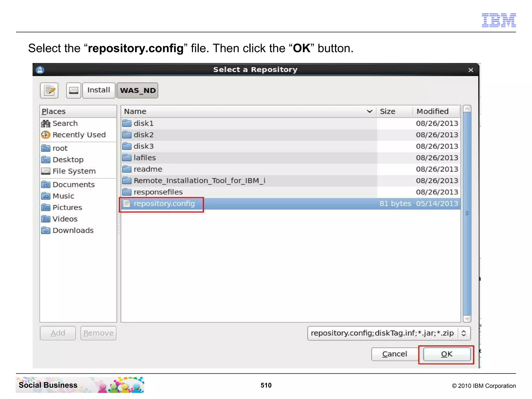Click the repository.config document icon
Image resolution: width=532 pixels, height=399 pixels.
(x=127, y=204)
